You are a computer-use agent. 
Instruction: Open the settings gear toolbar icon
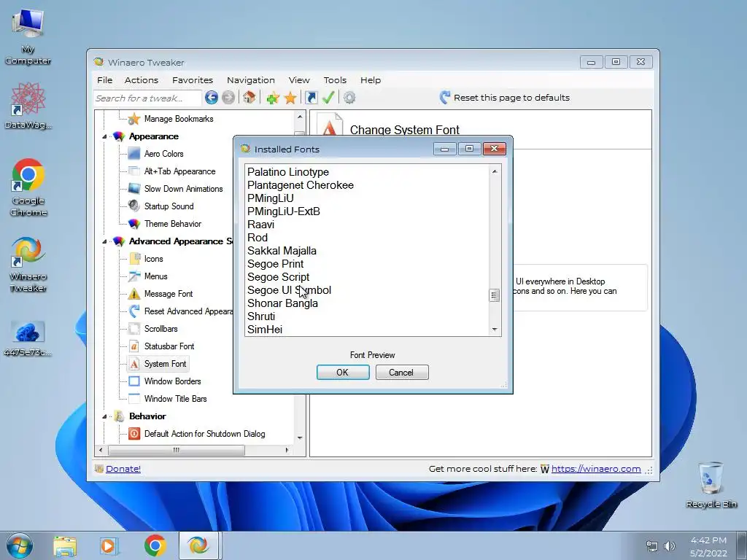[349, 98]
